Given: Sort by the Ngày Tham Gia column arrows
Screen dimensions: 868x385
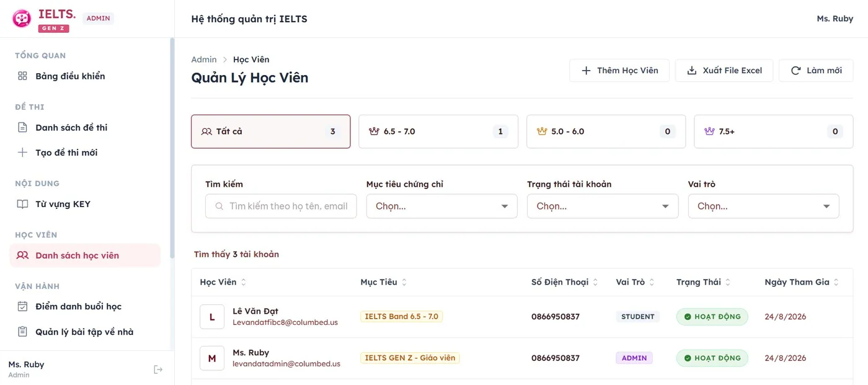Looking at the screenshot, I should click(x=836, y=282).
